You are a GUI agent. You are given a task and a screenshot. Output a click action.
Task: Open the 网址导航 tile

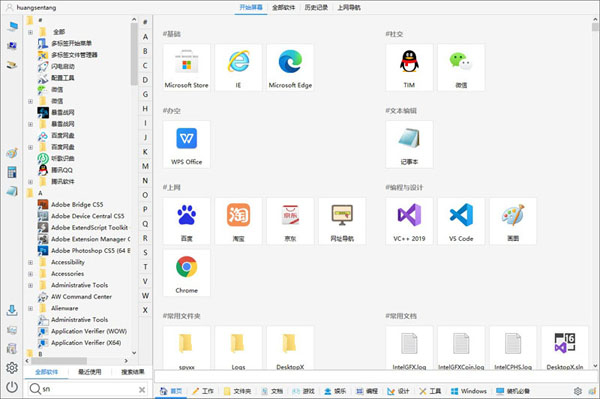pyautogui.click(x=342, y=221)
